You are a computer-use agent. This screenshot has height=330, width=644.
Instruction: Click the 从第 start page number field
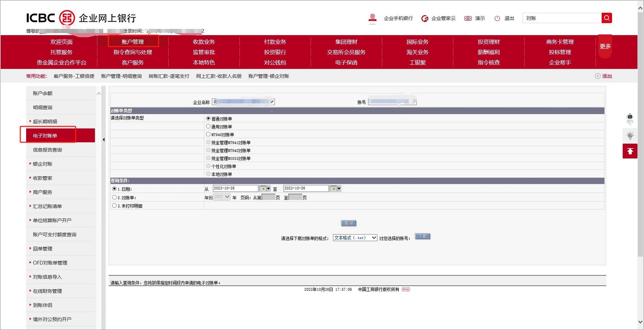coord(268,197)
